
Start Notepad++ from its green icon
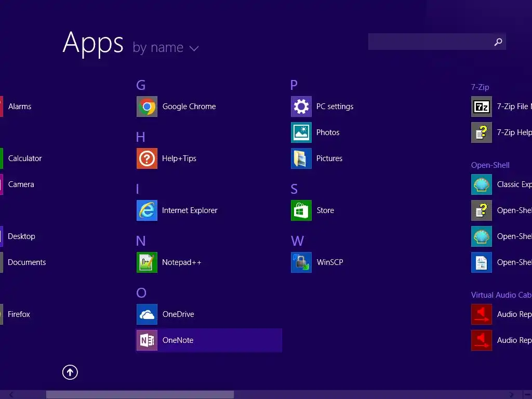(x=147, y=262)
